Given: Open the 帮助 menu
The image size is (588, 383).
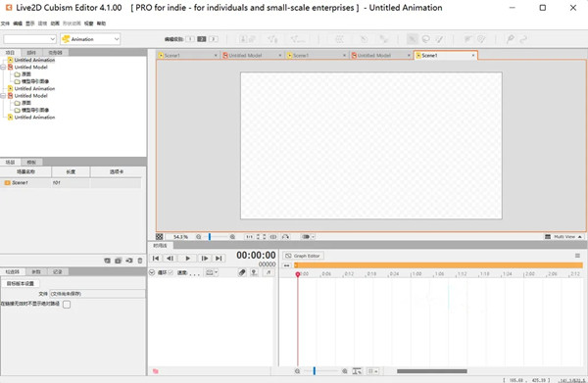Looking at the screenshot, I should (101, 24).
